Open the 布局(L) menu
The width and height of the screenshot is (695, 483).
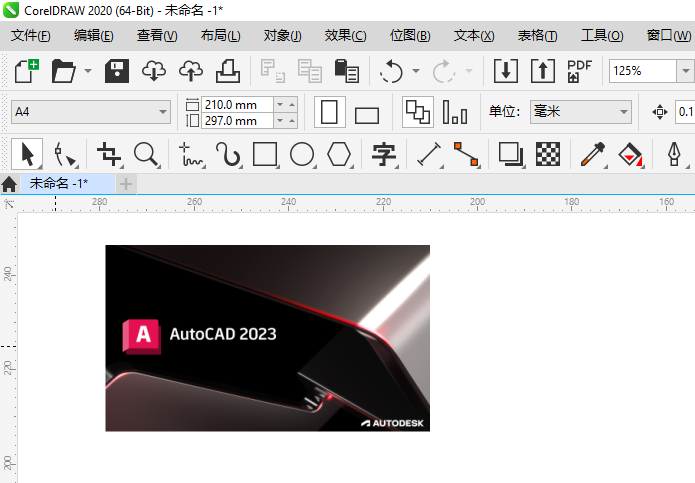[220, 35]
